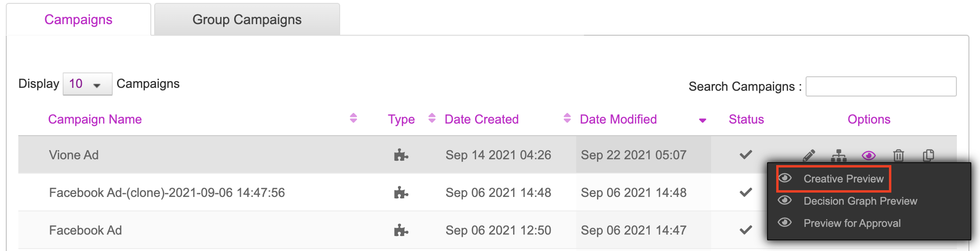Click the puzzle type icon for Vione Ad

coord(401,155)
